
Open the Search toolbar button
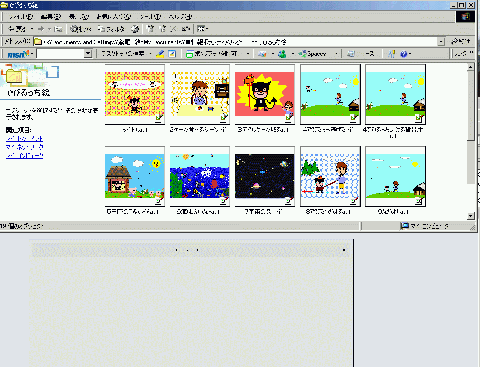pos(80,29)
